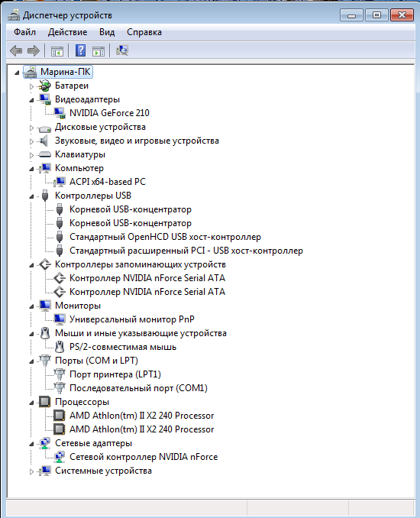Select Сетевой контроллер NVIDIA nForce
This screenshot has height=518, width=420.
tap(144, 457)
